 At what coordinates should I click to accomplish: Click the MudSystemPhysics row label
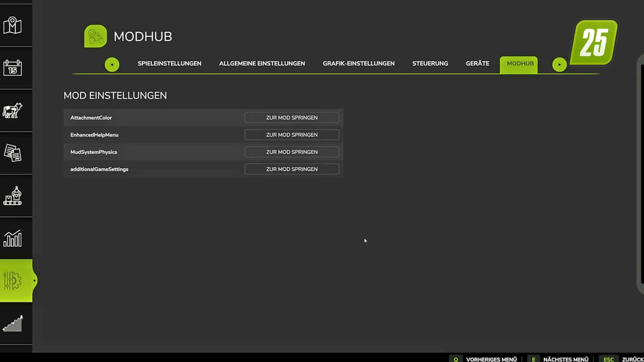pyautogui.click(x=94, y=152)
